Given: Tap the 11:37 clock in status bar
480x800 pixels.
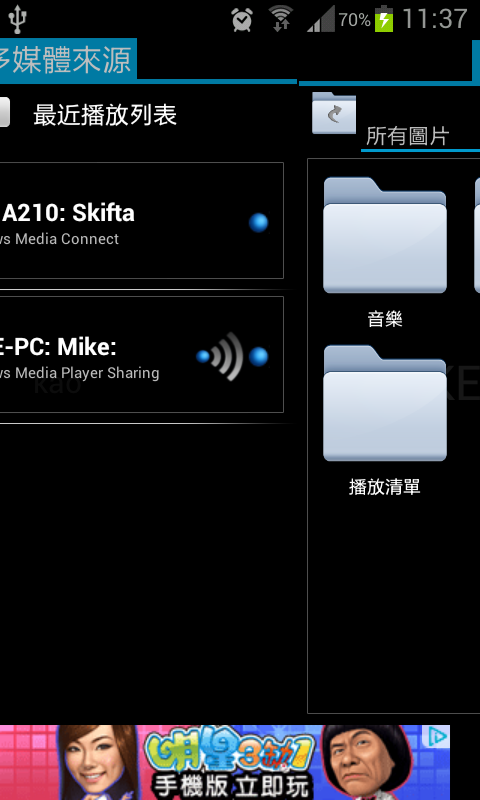Looking at the screenshot, I should coord(435,19).
